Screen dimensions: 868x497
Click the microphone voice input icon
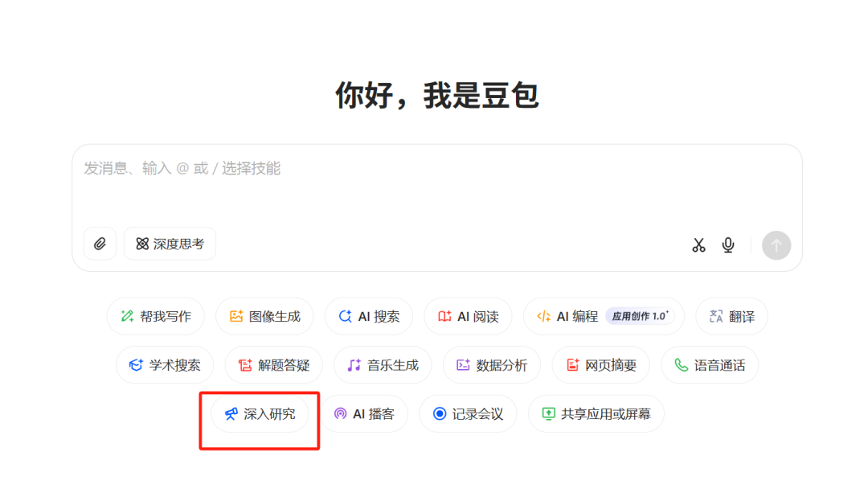[x=728, y=245]
